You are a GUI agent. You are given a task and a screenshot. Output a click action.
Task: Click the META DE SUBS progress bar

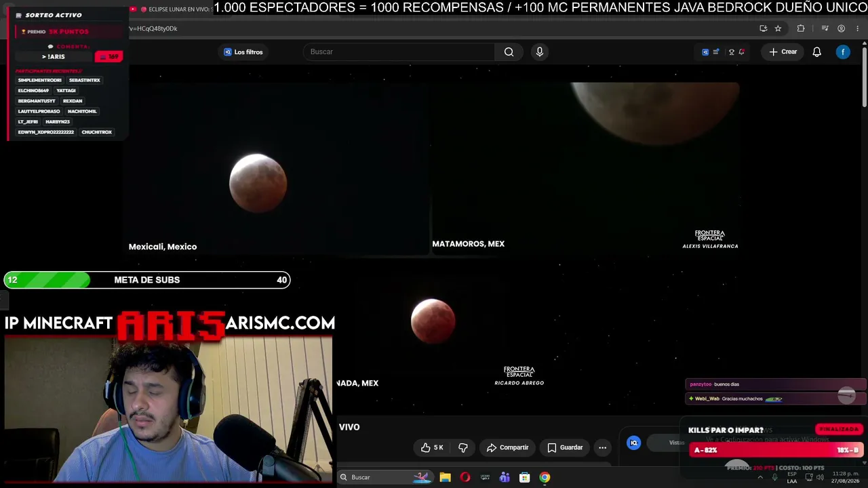click(147, 280)
